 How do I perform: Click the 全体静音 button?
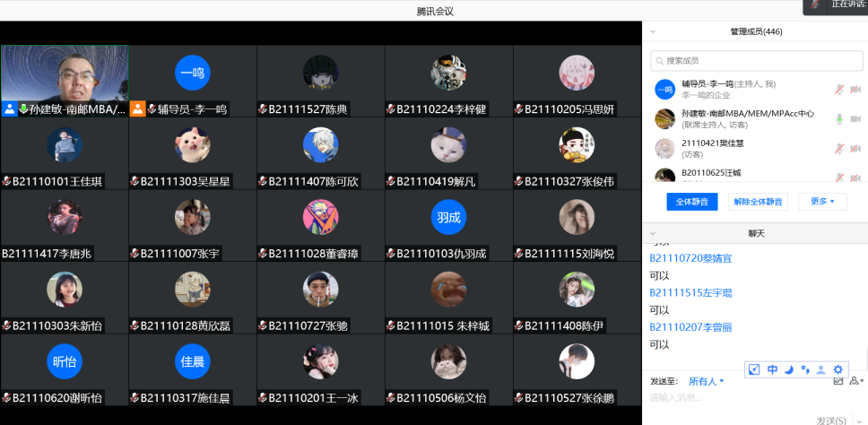pos(692,202)
